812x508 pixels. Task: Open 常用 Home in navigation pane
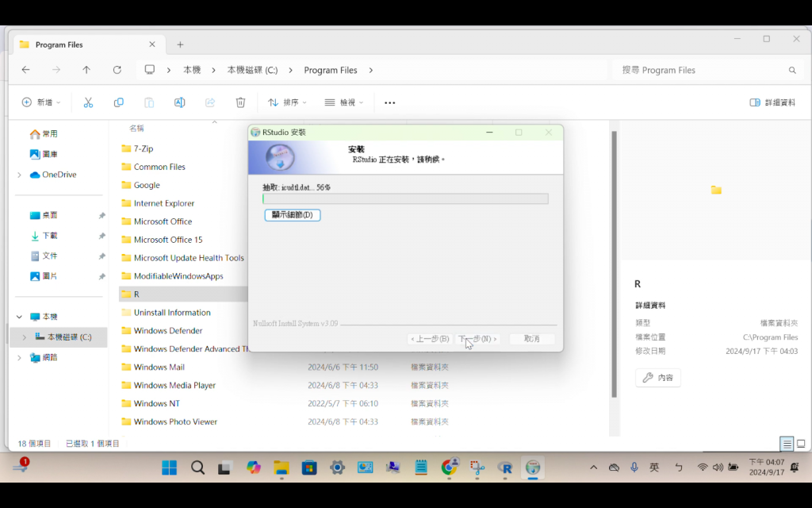(x=44, y=133)
